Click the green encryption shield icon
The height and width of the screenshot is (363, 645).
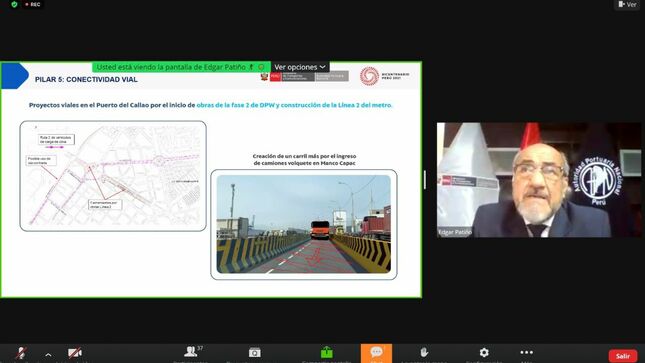[14, 5]
